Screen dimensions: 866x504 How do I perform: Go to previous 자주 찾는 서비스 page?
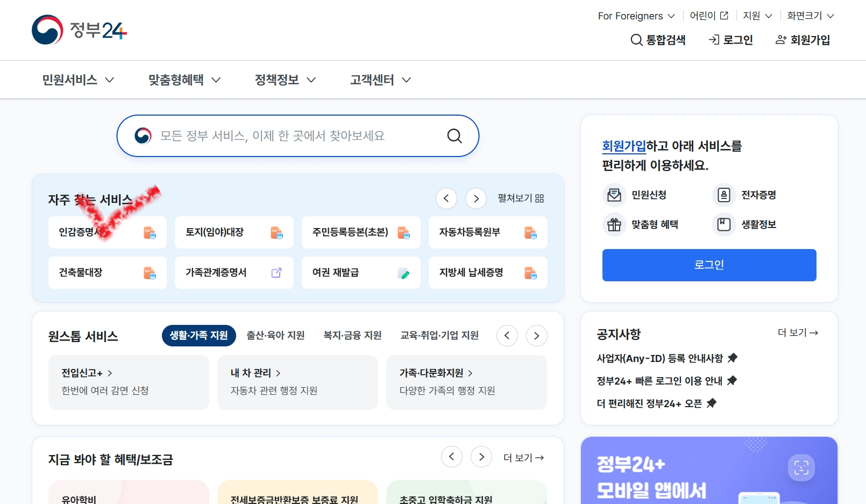446,198
